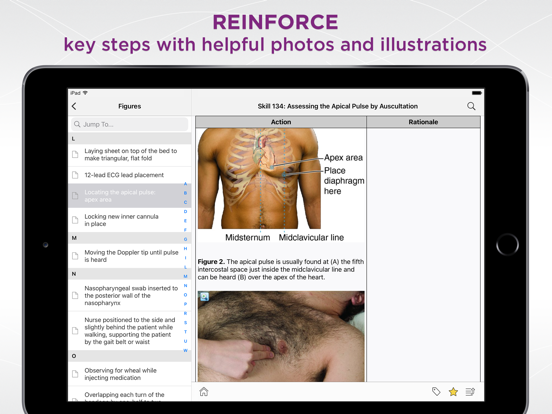This screenshot has height=414, width=552.
Task: Tap the document icon beside 'Nurse positioned'
Action: (75, 331)
